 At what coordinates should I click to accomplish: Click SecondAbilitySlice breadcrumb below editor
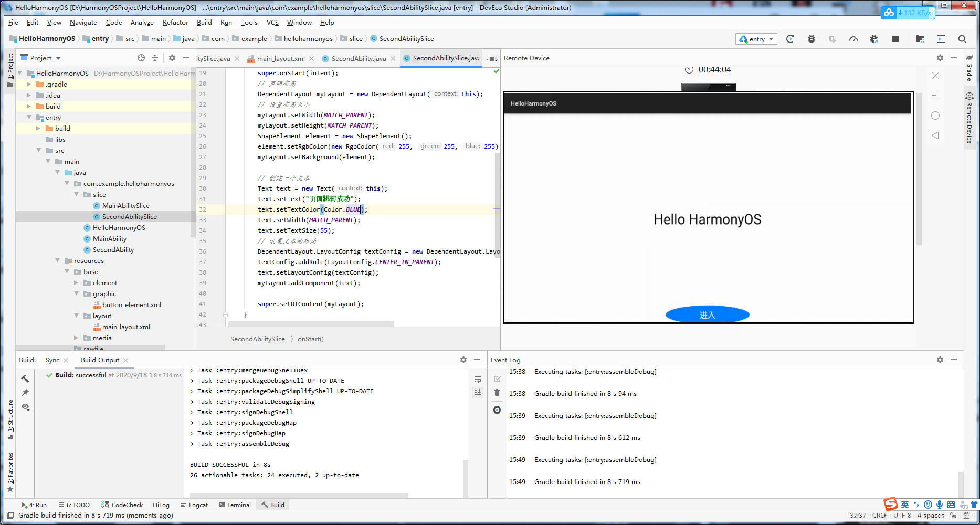tap(258, 339)
